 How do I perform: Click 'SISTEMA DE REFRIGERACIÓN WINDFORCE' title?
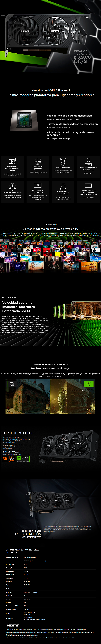(28, 534)
